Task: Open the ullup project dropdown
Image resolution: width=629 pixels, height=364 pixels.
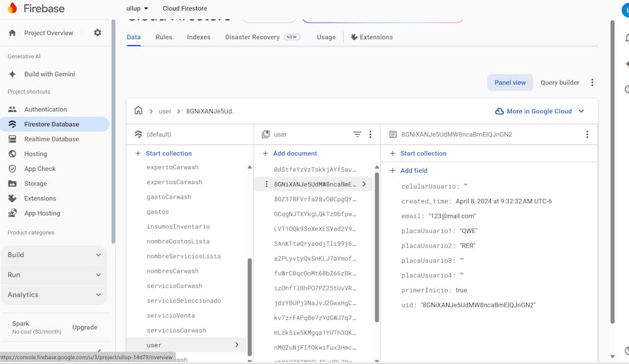Action: pyautogui.click(x=137, y=8)
